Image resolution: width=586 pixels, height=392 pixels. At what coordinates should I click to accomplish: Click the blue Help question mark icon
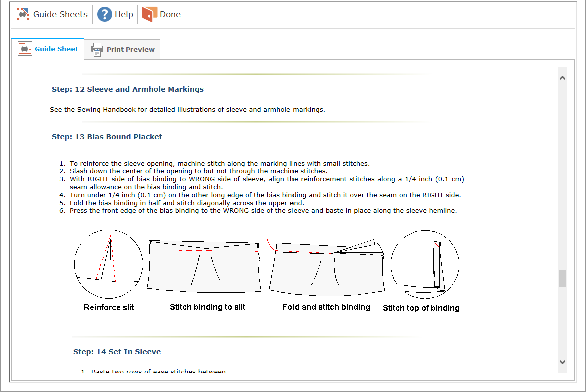point(104,14)
